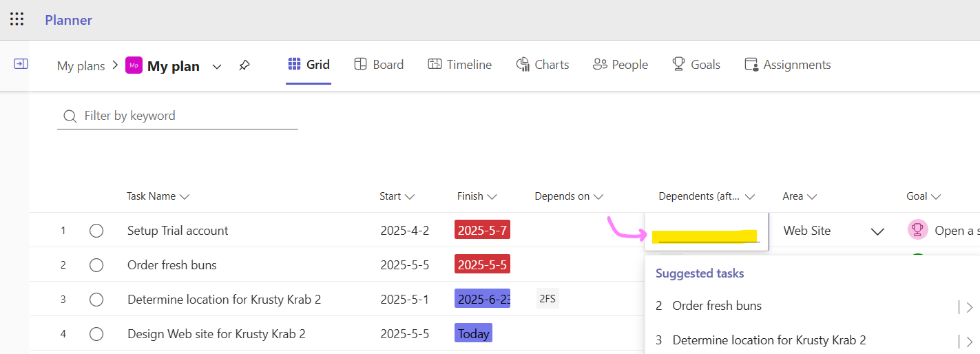Click the 2FS dependency tag
This screenshot has width=980, height=354.
(x=548, y=299)
